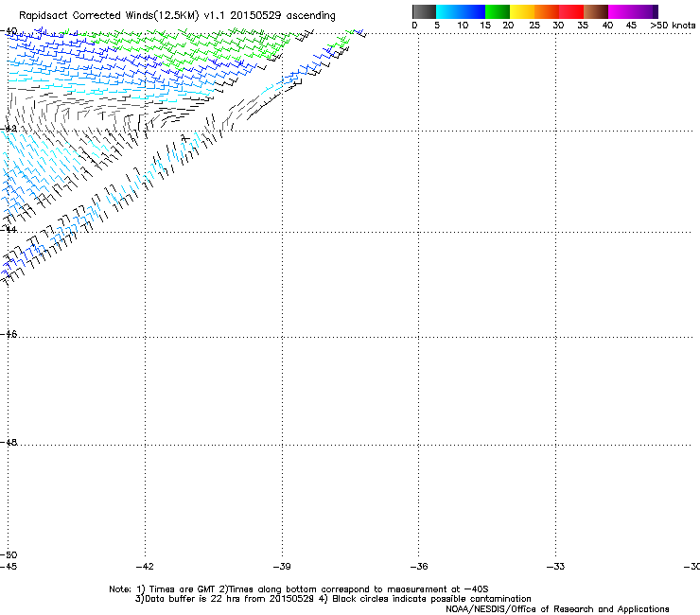Click the latitude label '-44'
The image size is (700, 615).
tap(9, 230)
